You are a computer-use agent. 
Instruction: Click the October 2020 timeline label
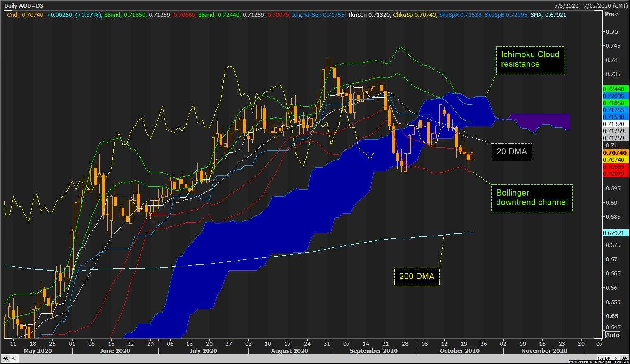[x=460, y=351]
